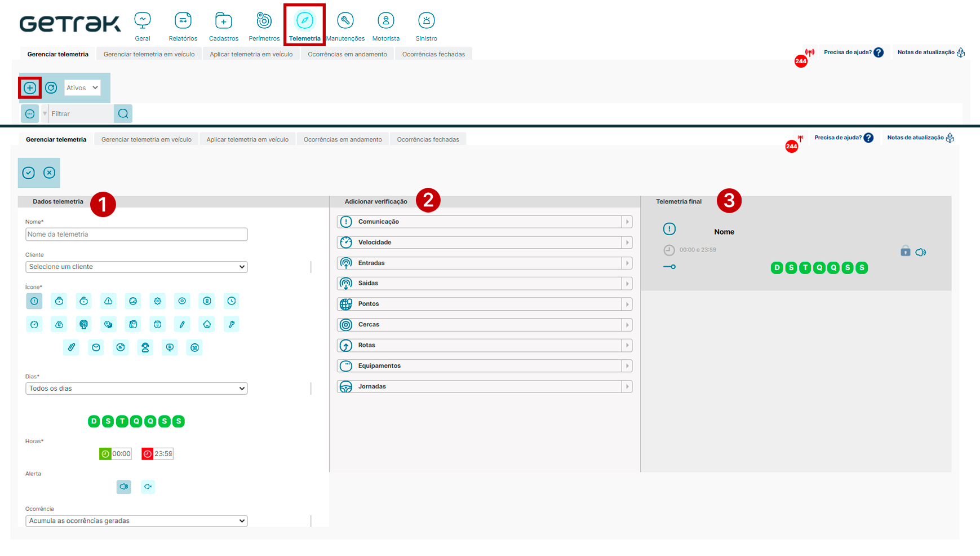
Task: Open the Cadastros module icon
Action: (x=224, y=21)
